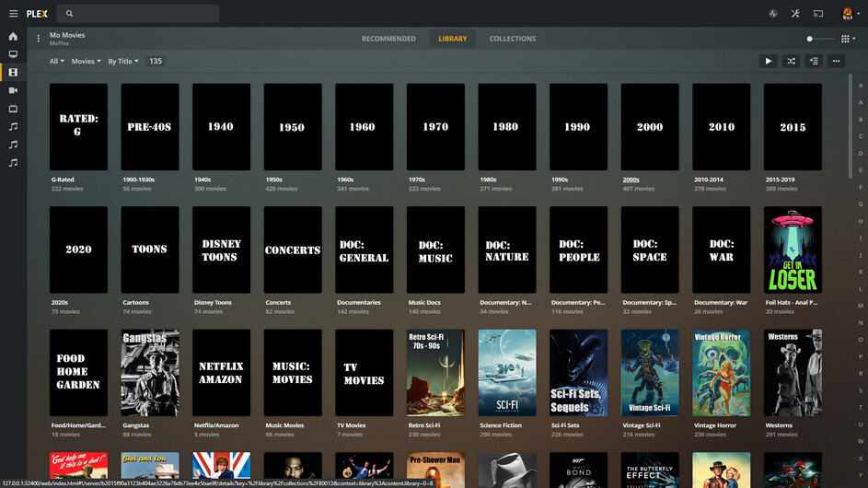Jump to letter M in alphabet index

(861, 306)
